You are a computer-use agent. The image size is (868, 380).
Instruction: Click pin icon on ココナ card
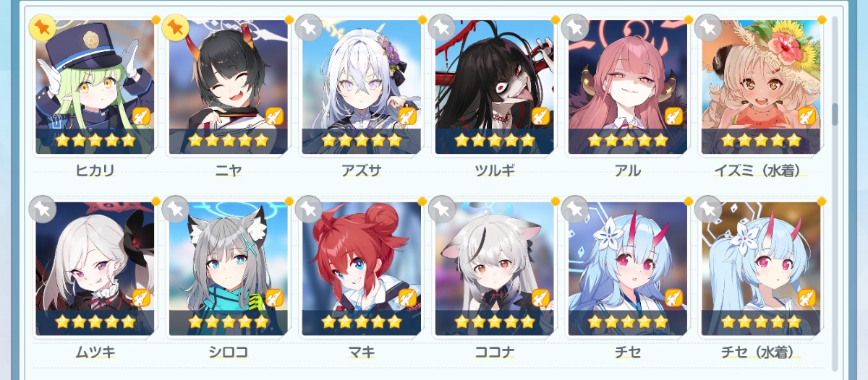[x=442, y=209]
